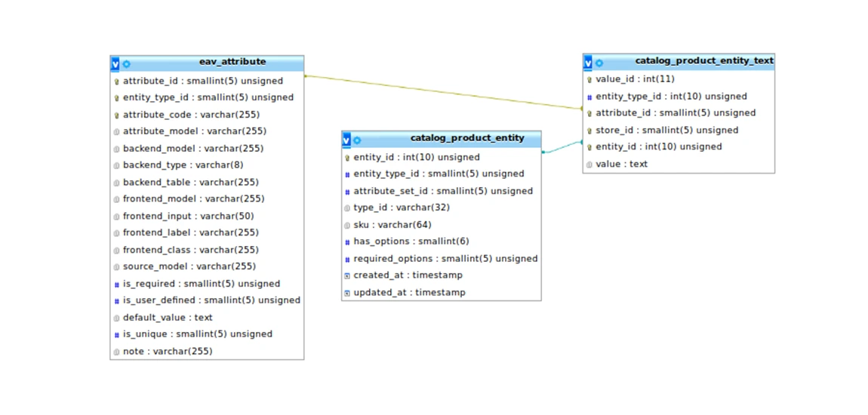The width and height of the screenshot is (868, 415).
Task: Click the key icon beside attribute_code
Action: coord(117,115)
